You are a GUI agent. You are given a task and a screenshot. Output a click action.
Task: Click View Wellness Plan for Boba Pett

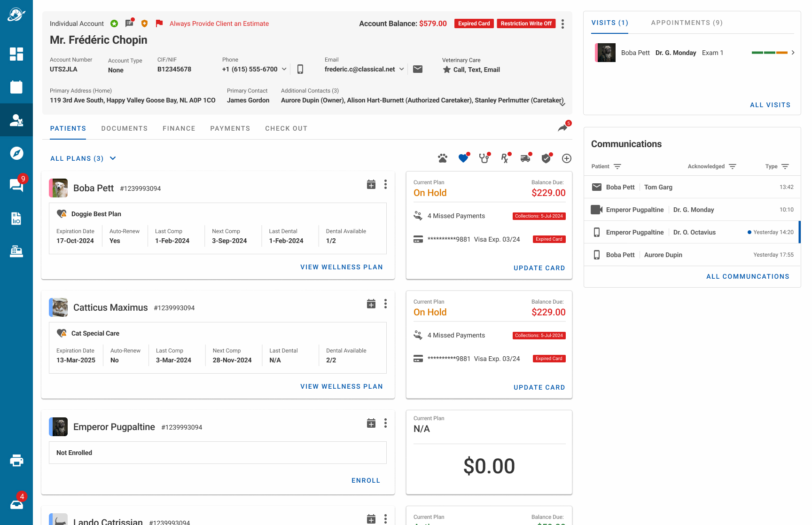[x=341, y=267]
